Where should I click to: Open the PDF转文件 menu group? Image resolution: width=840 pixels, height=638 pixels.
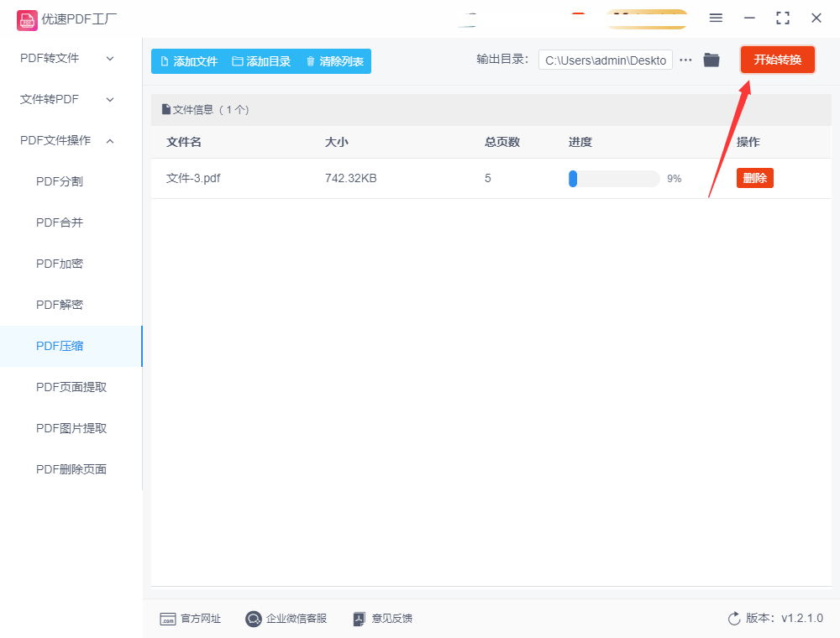coord(71,58)
